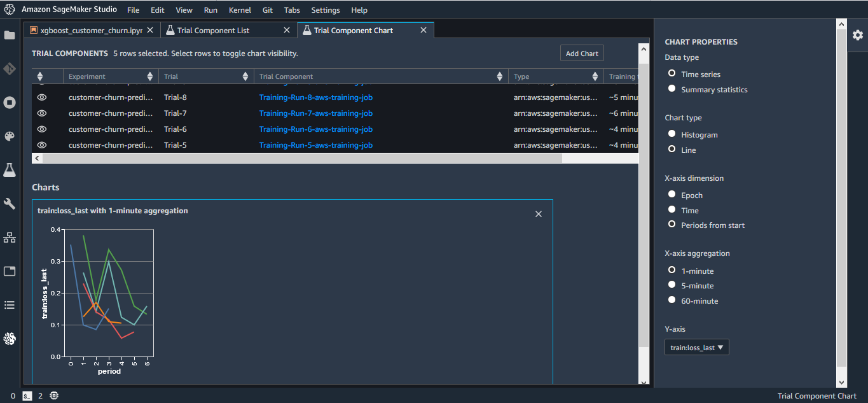Choose Line chart type
868x403 pixels.
pos(672,150)
